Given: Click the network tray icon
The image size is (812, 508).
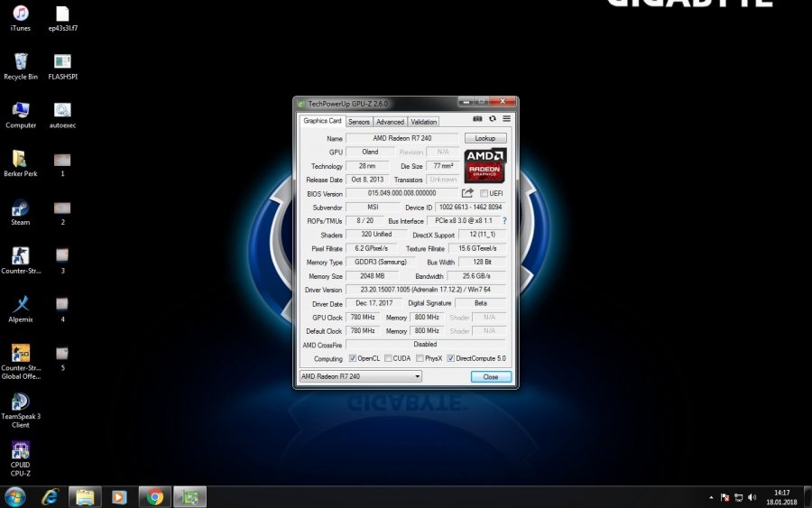Looking at the screenshot, I should [738, 498].
